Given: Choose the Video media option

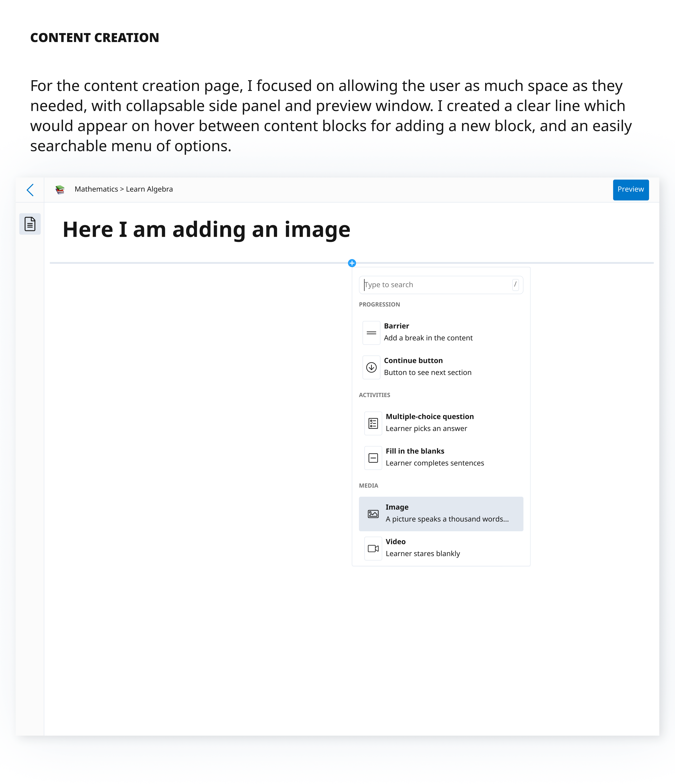Looking at the screenshot, I should 423,548.
